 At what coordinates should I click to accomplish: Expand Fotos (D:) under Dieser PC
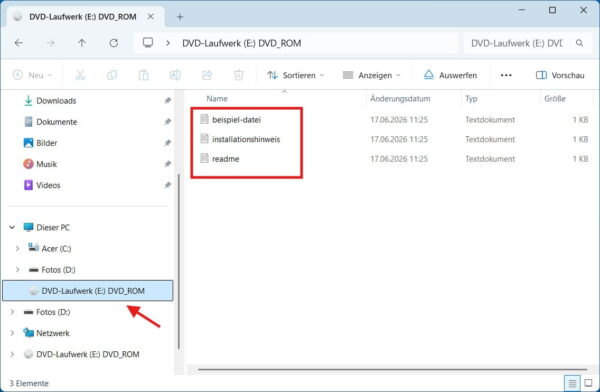point(17,270)
